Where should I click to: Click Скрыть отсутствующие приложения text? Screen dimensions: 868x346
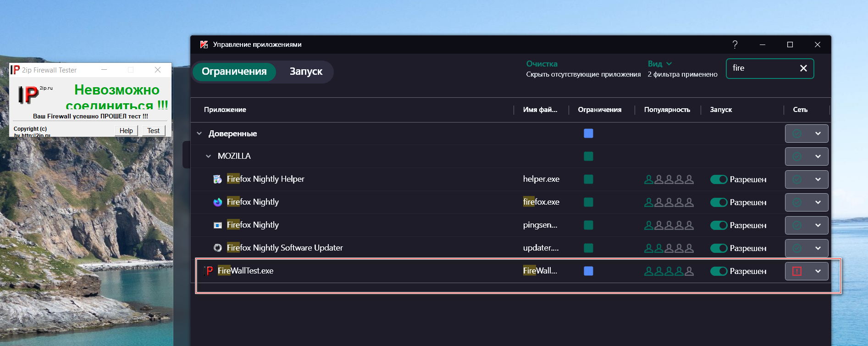click(x=583, y=74)
